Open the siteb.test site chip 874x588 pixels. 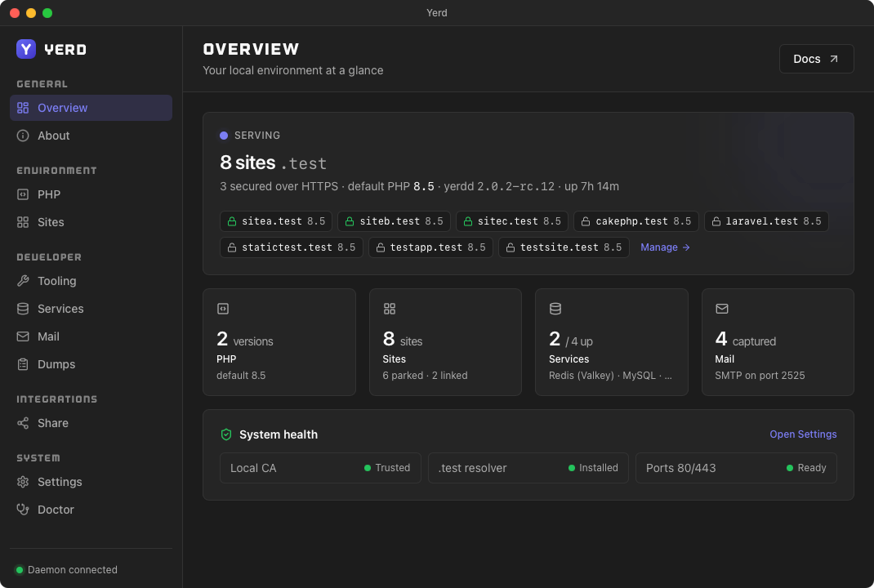[394, 221]
